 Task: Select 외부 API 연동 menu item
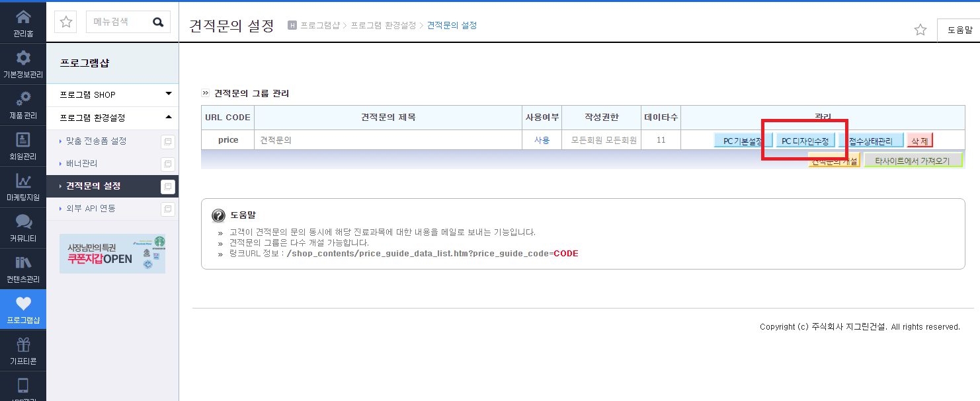(x=91, y=208)
